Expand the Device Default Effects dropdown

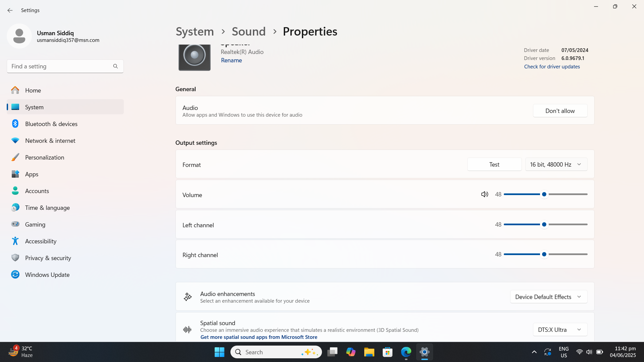click(x=548, y=297)
